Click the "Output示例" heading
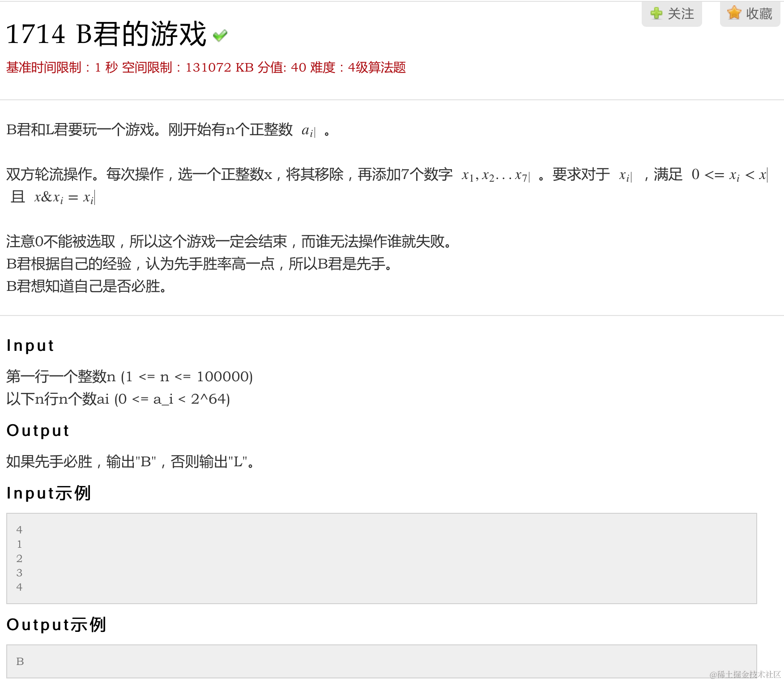Image resolution: width=784 pixels, height=682 pixels. click(x=56, y=625)
